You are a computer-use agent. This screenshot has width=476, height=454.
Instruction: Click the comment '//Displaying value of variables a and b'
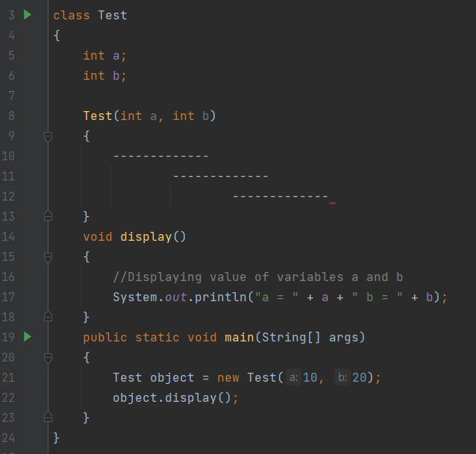(257, 277)
